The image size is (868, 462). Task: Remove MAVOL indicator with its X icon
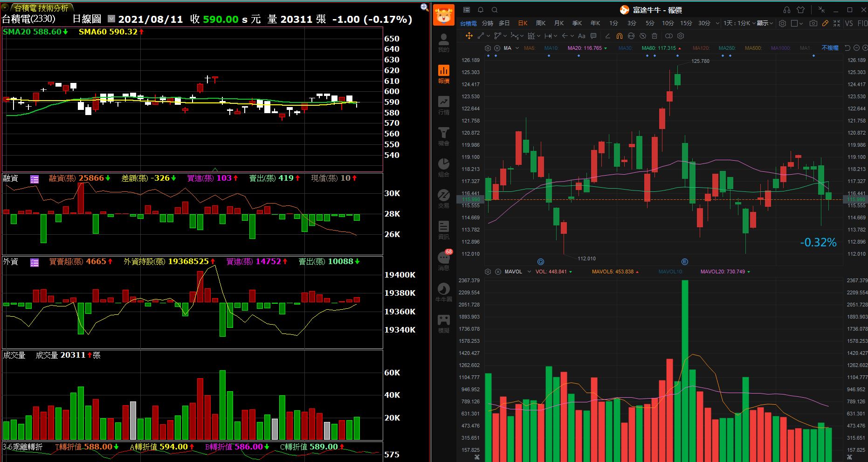498,272
